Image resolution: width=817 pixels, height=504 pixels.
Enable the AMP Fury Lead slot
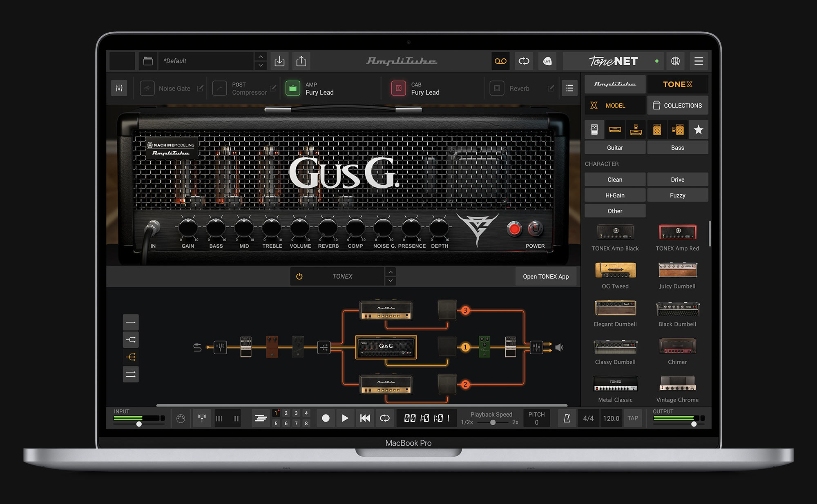click(293, 88)
